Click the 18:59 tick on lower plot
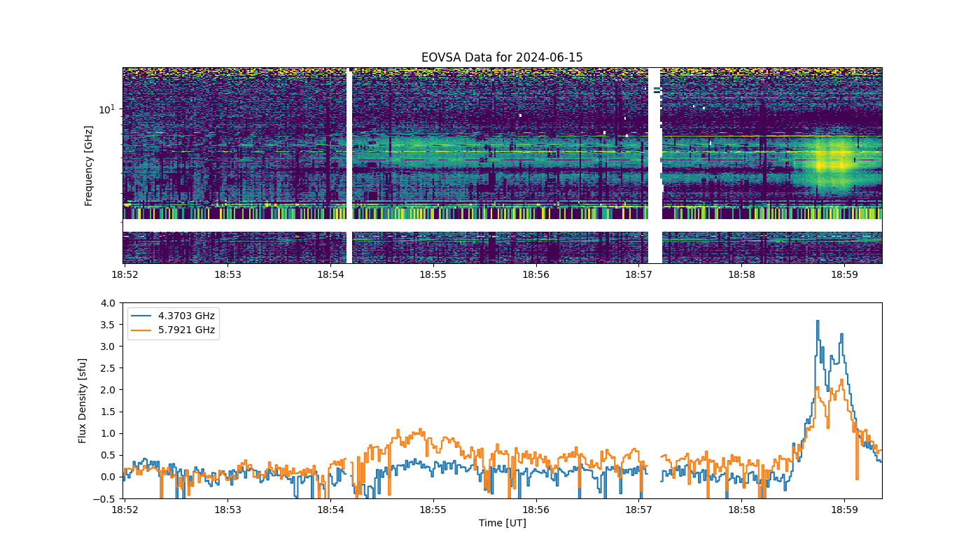 pyautogui.click(x=843, y=510)
